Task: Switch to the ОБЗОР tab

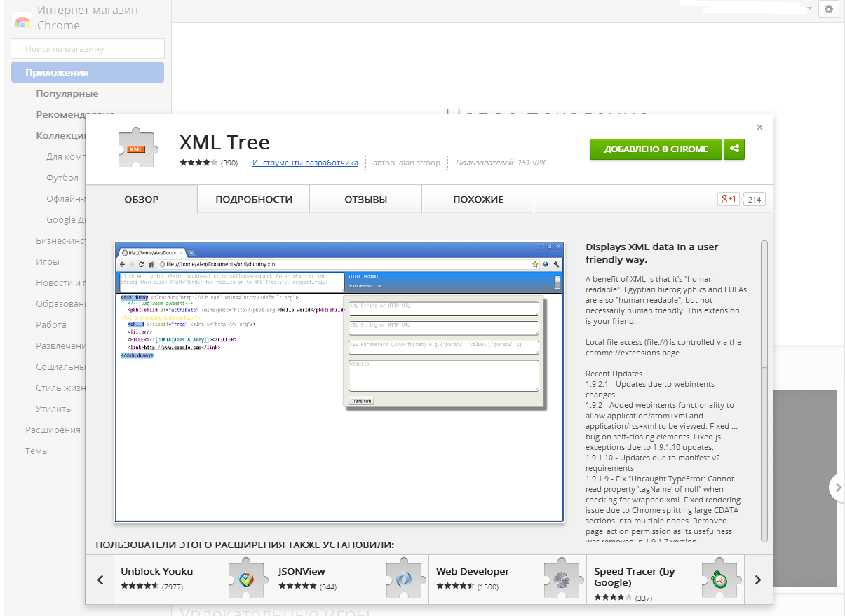Action: click(x=142, y=199)
